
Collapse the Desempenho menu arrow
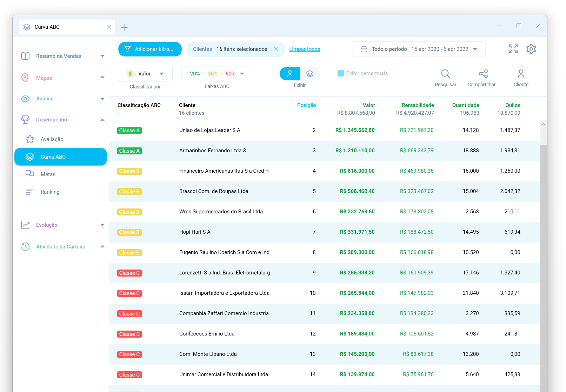coord(102,120)
